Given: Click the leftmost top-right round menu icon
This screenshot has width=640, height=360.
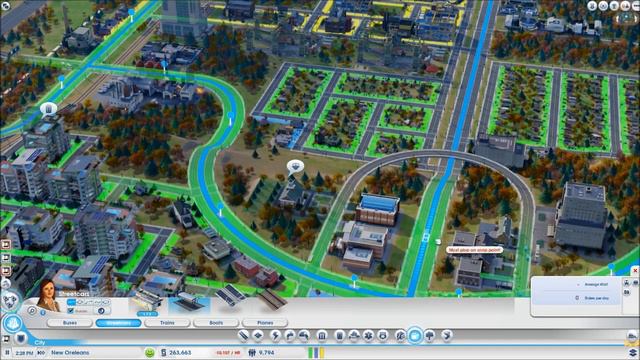Looking at the screenshot, I should 592,6.
